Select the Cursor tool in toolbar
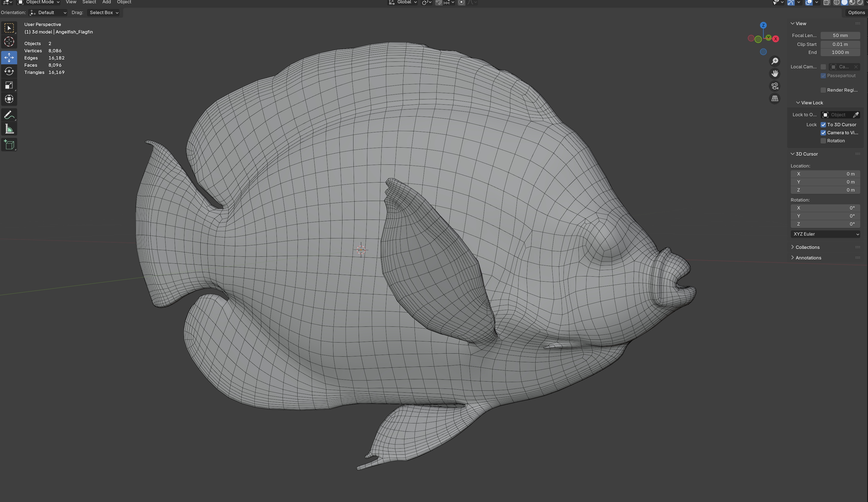The height and width of the screenshot is (502, 868). (x=9, y=42)
